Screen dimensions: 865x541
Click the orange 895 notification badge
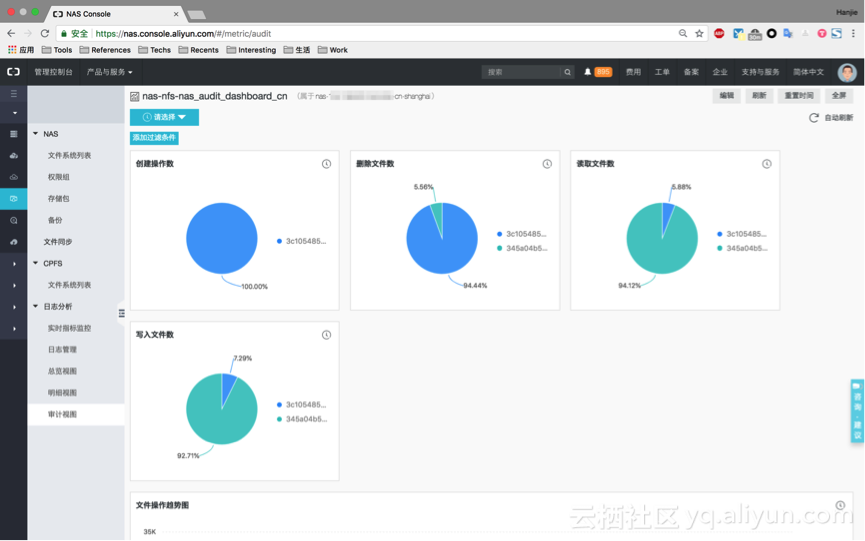603,72
